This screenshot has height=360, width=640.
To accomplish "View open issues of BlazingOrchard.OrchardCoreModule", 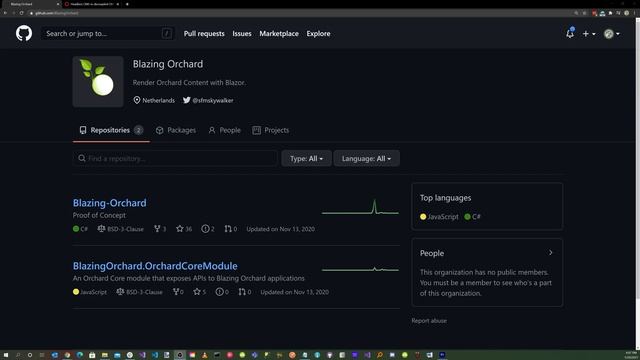I will pos(222,292).
